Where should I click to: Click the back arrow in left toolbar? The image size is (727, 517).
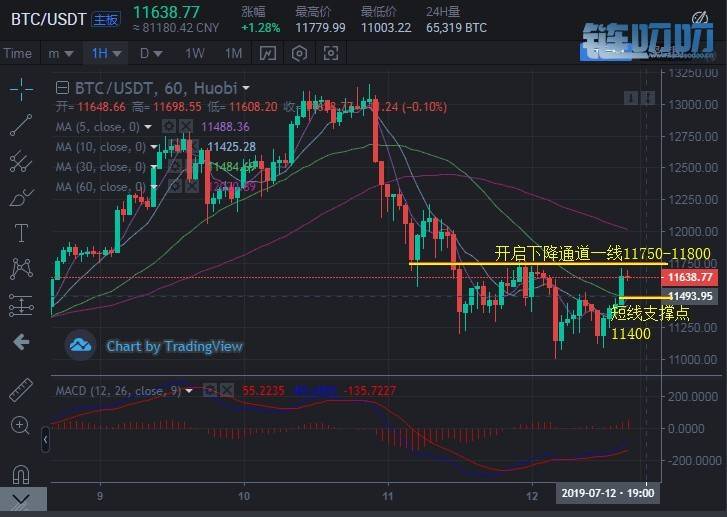click(x=21, y=343)
